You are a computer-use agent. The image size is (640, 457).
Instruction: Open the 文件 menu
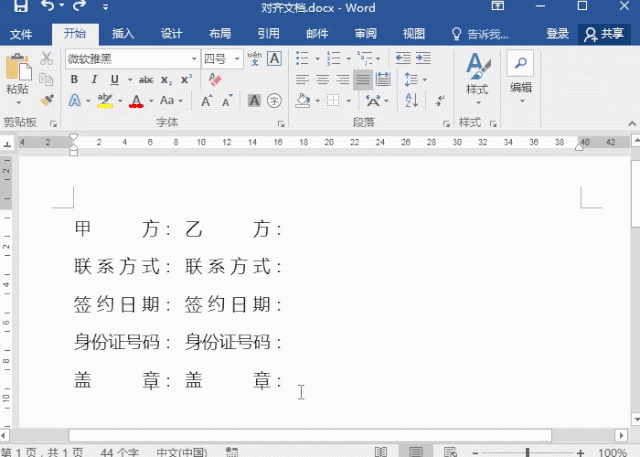coord(21,34)
